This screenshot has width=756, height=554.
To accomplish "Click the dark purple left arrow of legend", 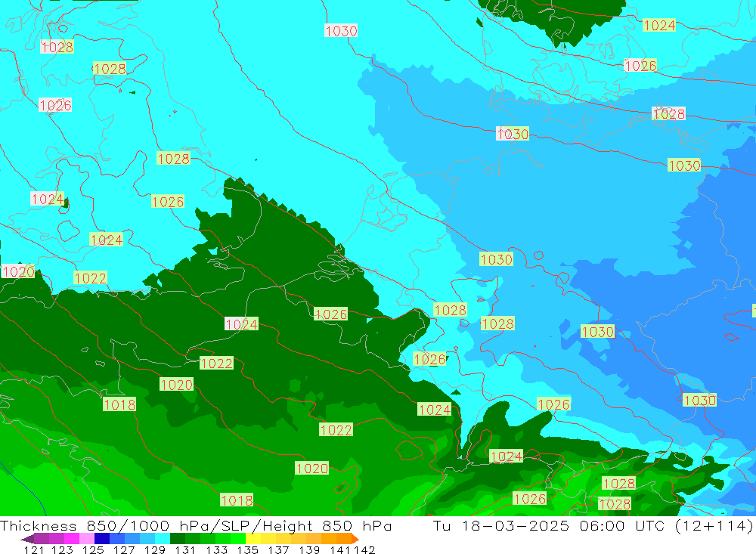I will point(27,539).
